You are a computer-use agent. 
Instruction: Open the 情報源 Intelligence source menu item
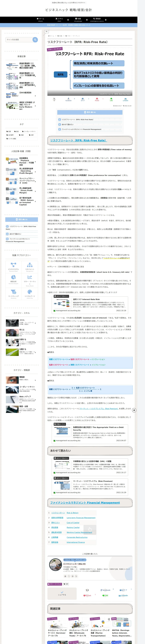tap(97, 20)
